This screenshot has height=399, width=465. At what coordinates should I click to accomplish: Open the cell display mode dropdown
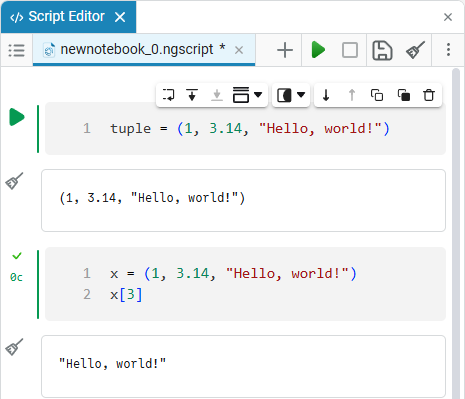click(x=291, y=95)
